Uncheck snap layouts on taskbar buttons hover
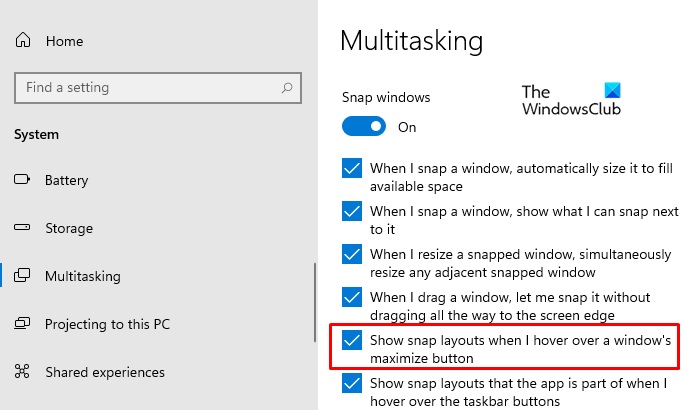The width and height of the screenshot is (700, 410). tap(352, 383)
